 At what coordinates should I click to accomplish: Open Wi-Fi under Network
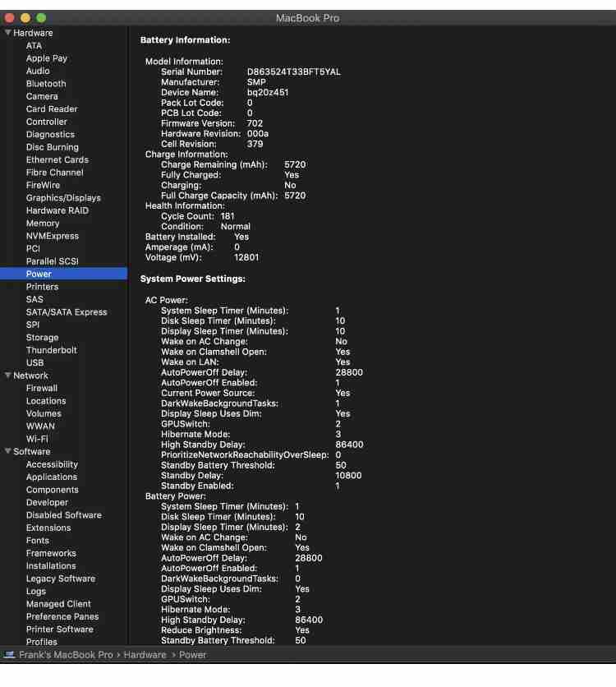coord(37,439)
